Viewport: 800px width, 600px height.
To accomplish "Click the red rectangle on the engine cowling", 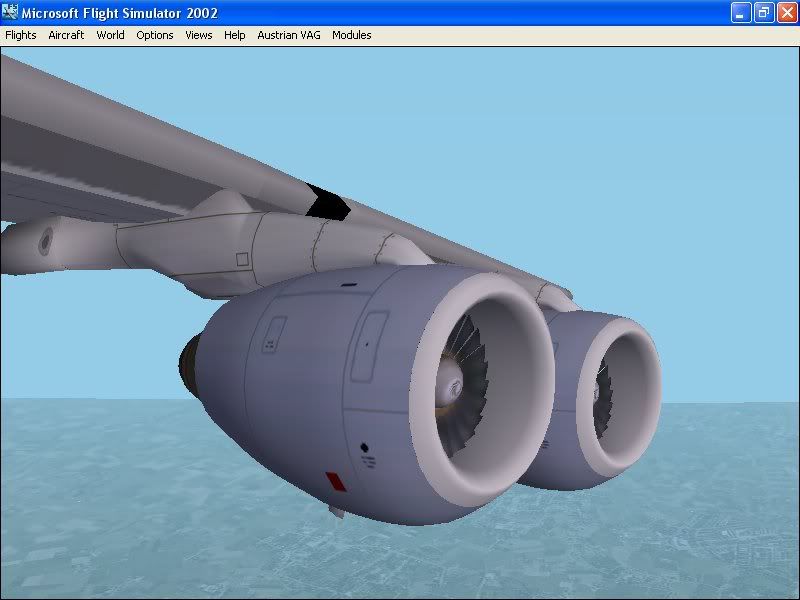I will tap(336, 483).
